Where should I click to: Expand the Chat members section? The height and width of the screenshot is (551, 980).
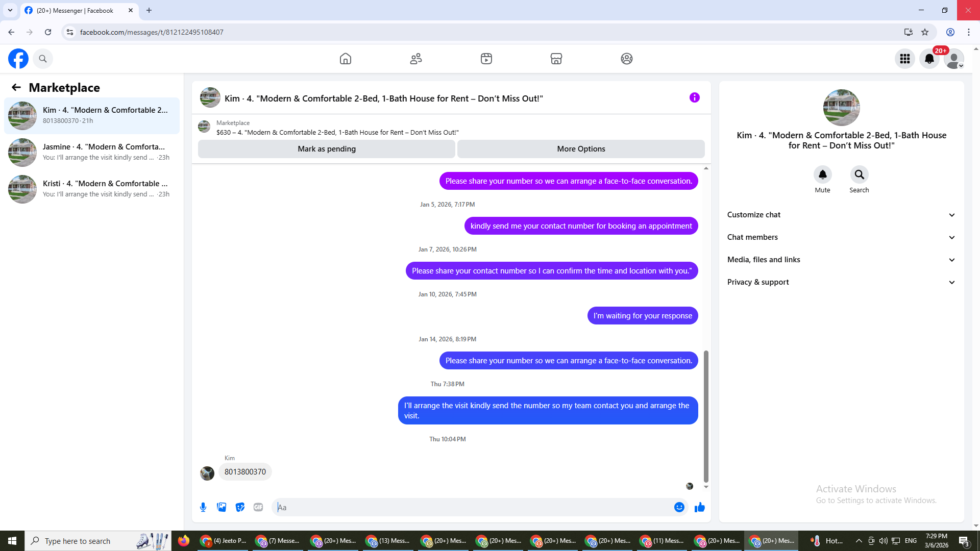[x=841, y=237]
